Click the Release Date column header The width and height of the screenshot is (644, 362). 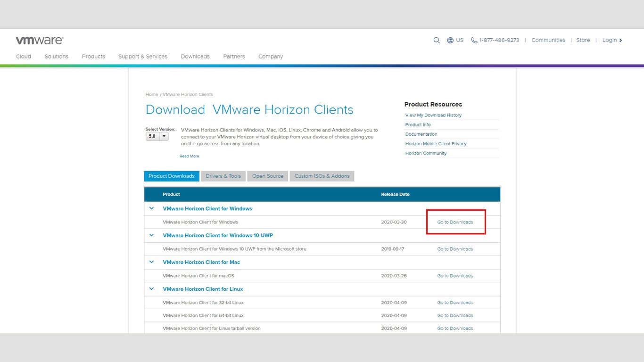coord(395,194)
